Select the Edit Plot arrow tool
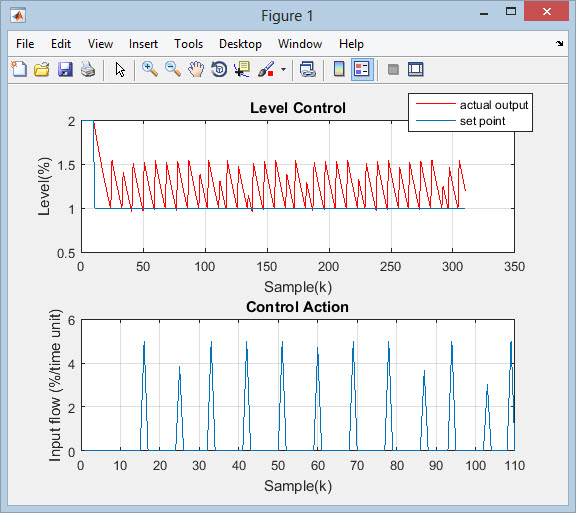Viewport: 576px width, 513px height. coord(120,69)
